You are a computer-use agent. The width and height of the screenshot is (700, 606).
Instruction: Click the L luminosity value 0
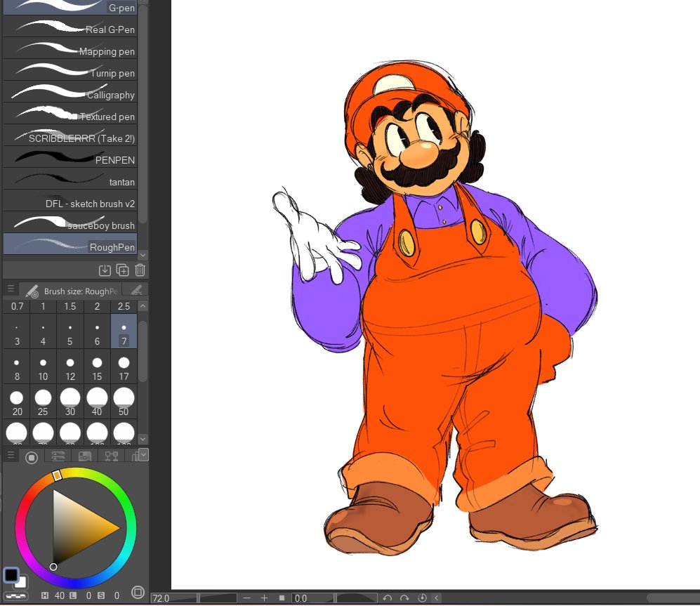(88, 595)
